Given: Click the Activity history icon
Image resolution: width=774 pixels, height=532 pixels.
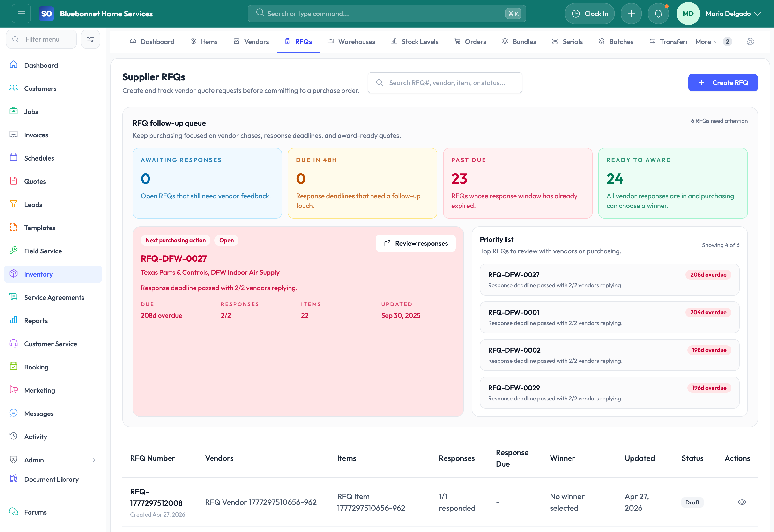Looking at the screenshot, I should (14, 436).
